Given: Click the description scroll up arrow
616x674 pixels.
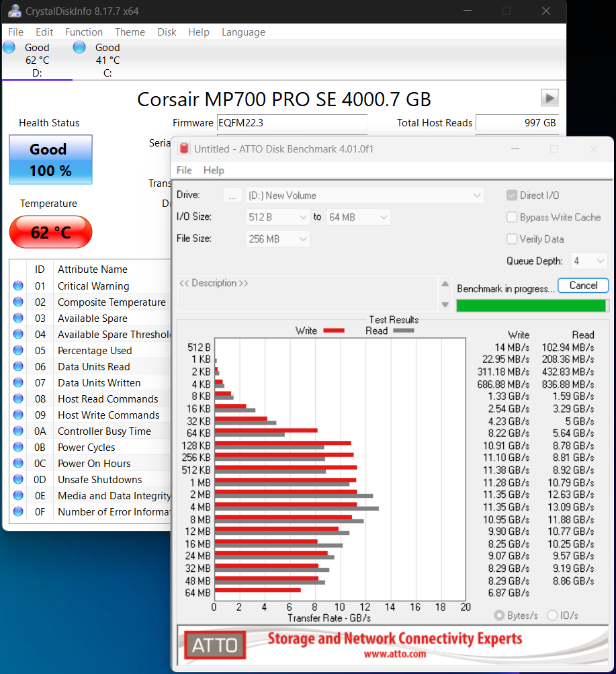Looking at the screenshot, I should [x=444, y=284].
